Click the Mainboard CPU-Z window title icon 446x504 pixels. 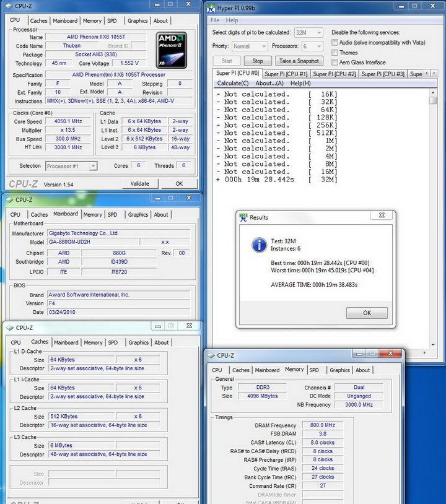point(10,200)
